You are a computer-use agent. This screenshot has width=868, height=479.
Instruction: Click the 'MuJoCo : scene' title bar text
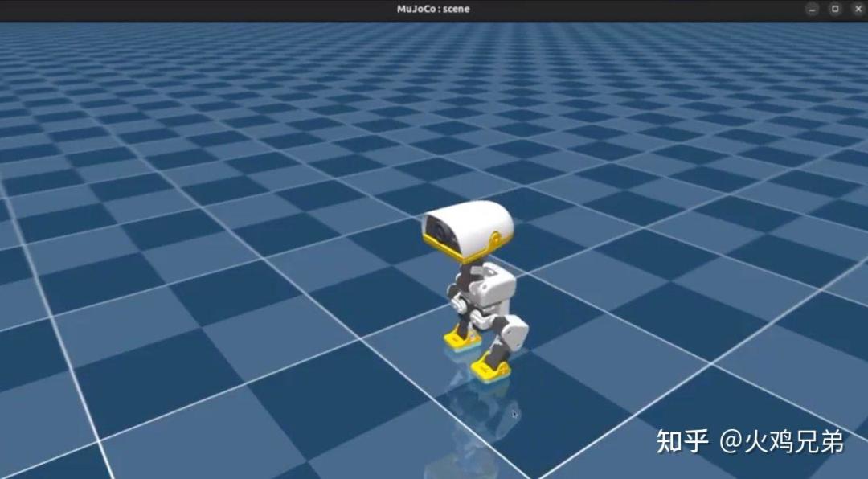(433, 9)
